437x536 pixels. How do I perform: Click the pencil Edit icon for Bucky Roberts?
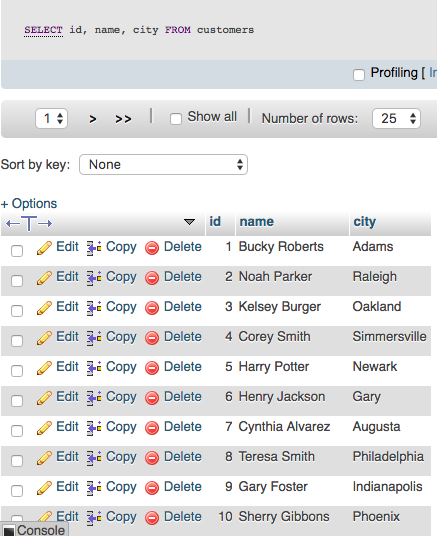tap(44, 248)
